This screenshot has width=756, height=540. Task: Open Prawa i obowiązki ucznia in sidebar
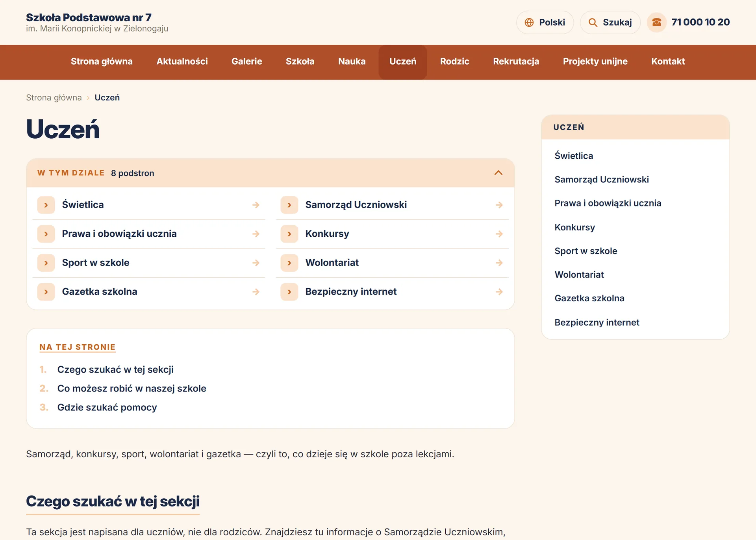click(608, 203)
